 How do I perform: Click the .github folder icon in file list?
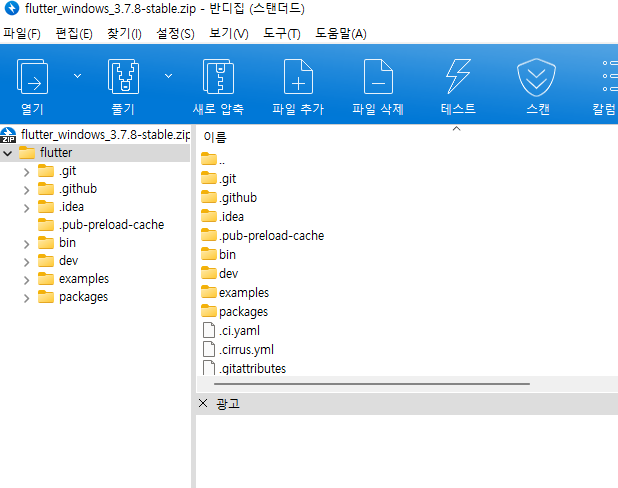(209, 197)
